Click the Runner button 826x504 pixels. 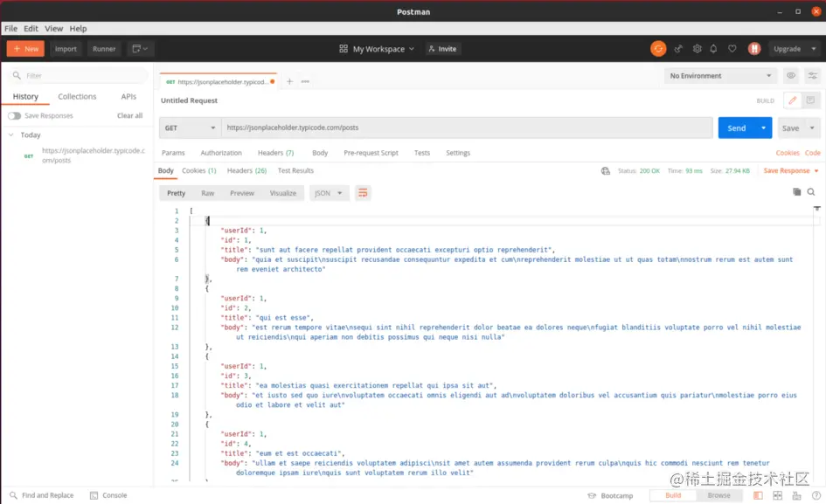(x=104, y=48)
